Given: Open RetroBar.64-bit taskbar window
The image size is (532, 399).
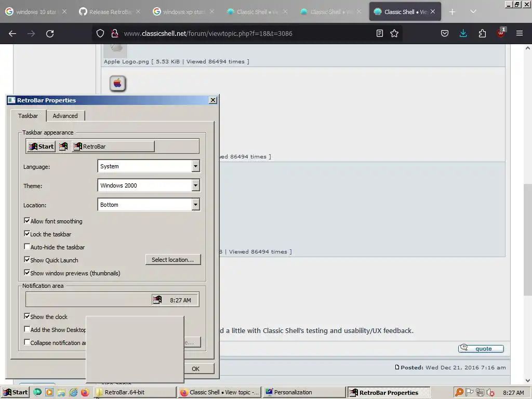Looking at the screenshot, I should [x=136, y=392].
